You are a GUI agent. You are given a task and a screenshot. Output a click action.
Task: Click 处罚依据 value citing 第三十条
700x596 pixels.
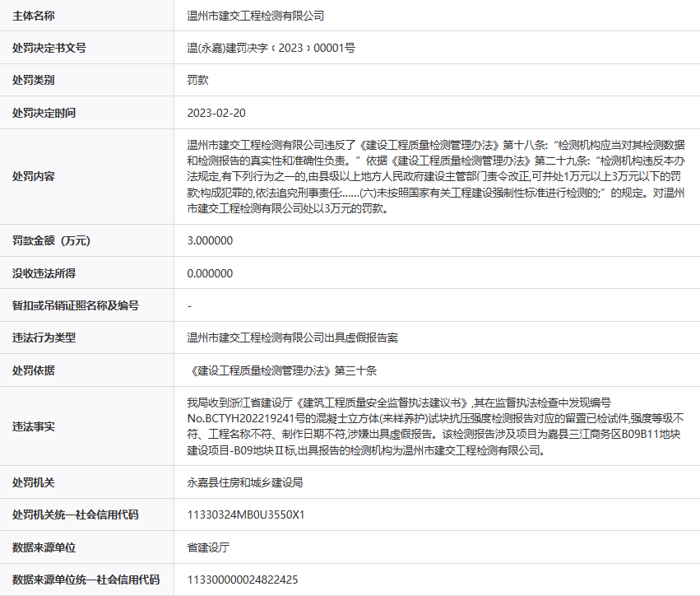281,370
